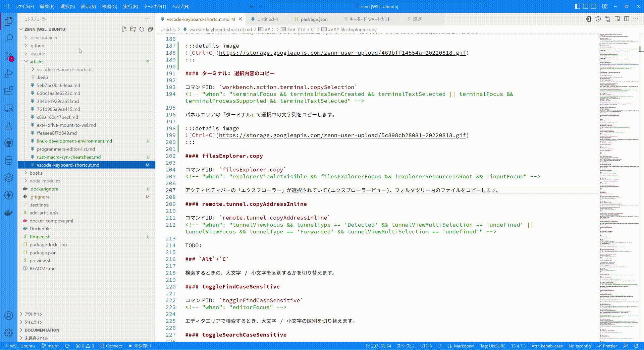Open timeline history icon in editor toolbar
644x350 pixels.
pyautogui.click(x=598, y=19)
